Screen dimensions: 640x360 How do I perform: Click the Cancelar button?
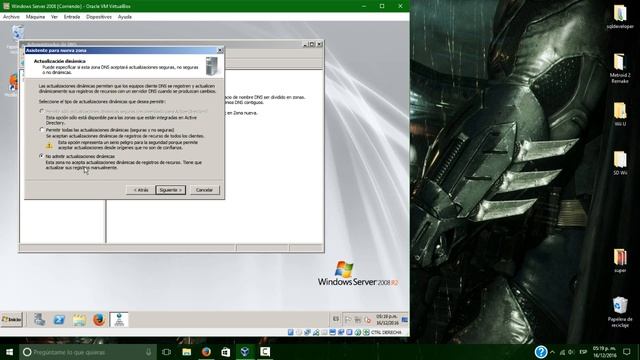(x=204, y=190)
